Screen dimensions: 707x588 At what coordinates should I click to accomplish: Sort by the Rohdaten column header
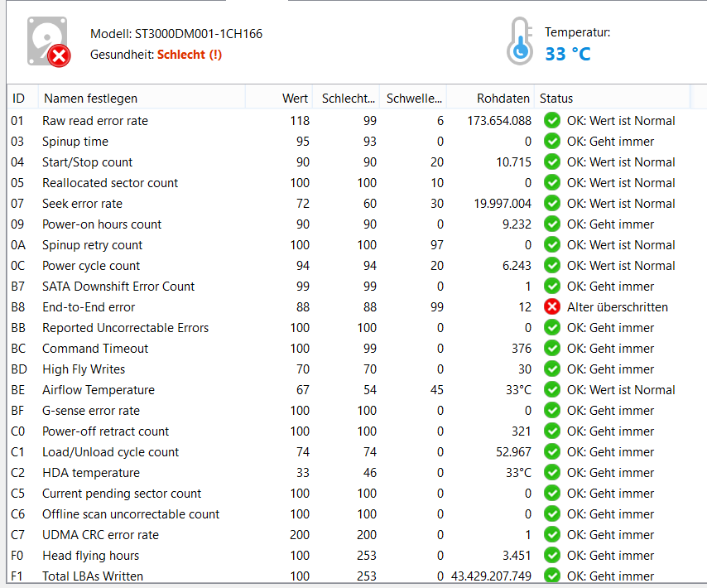(x=491, y=99)
